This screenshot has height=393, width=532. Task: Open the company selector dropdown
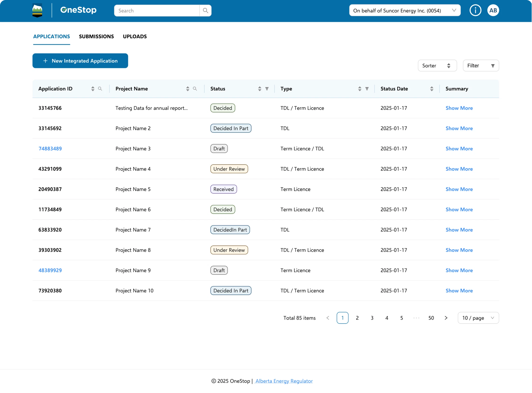click(x=405, y=10)
